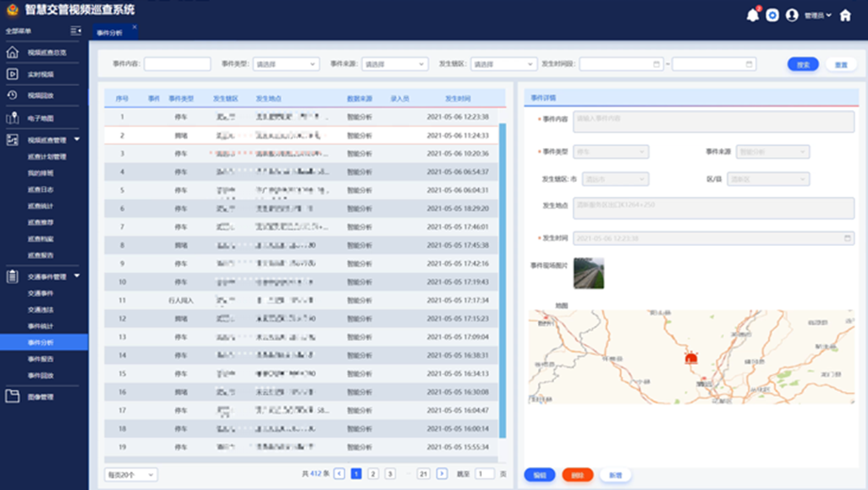Click the 新增 add button
This screenshot has width=868, height=490.
pos(615,475)
